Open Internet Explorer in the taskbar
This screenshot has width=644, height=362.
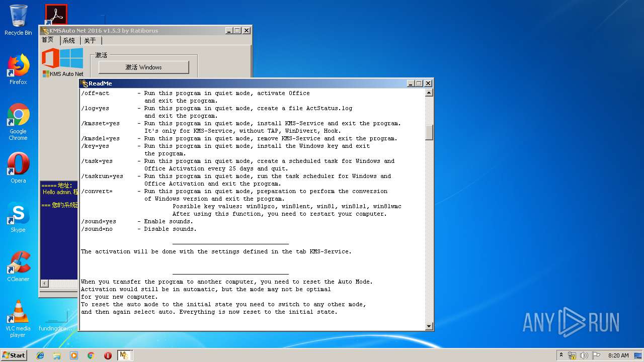(40, 355)
